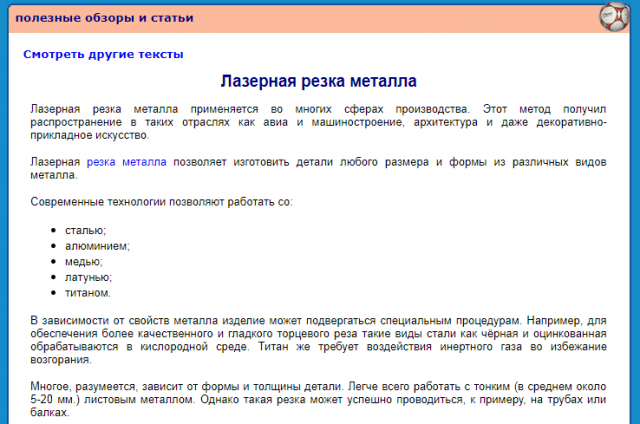This screenshot has height=424, width=640.
Task: Select the 'титаном.' list item
Action: tap(88, 293)
